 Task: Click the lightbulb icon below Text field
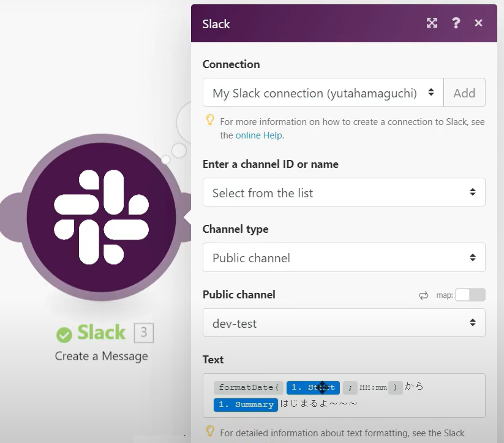(210, 431)
